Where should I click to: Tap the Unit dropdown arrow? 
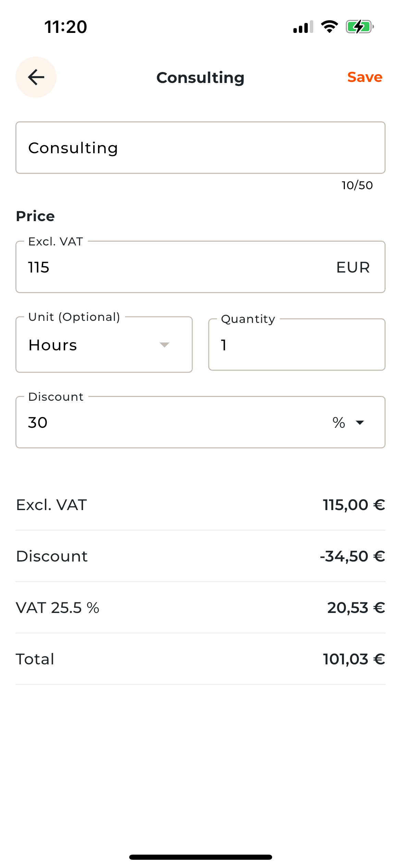165,345
